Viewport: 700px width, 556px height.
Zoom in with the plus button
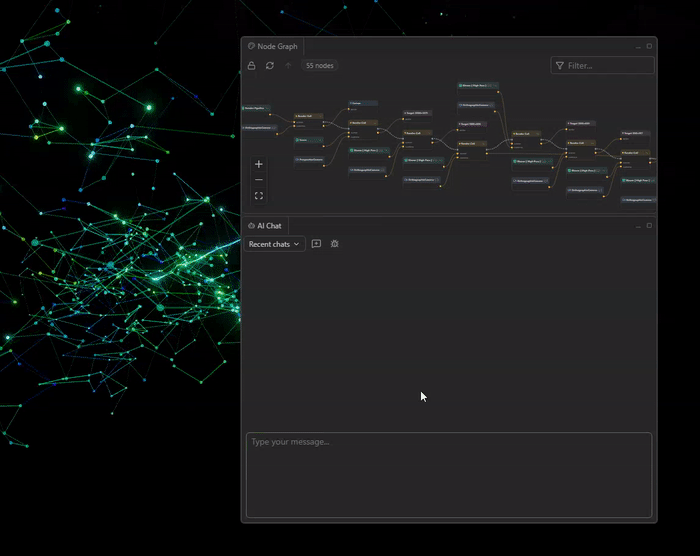point(258,164)
